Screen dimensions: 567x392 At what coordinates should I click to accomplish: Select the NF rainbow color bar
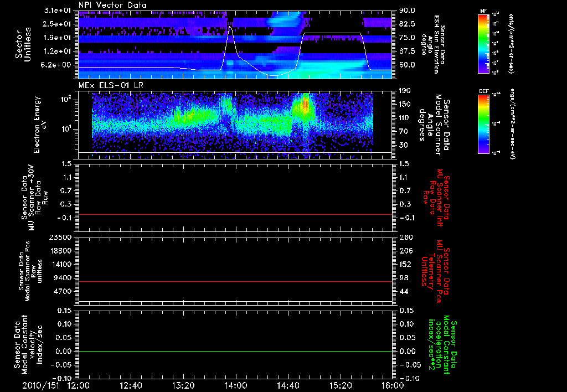[x=483, y=43]
